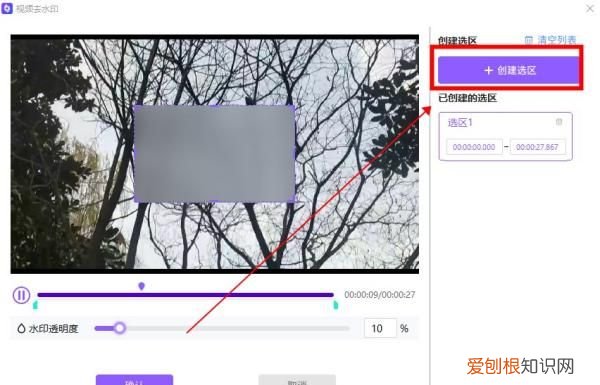Screen dimensions: 600x385
Task: Click the playhead marker on timeline
Action: tap(142, 286)
